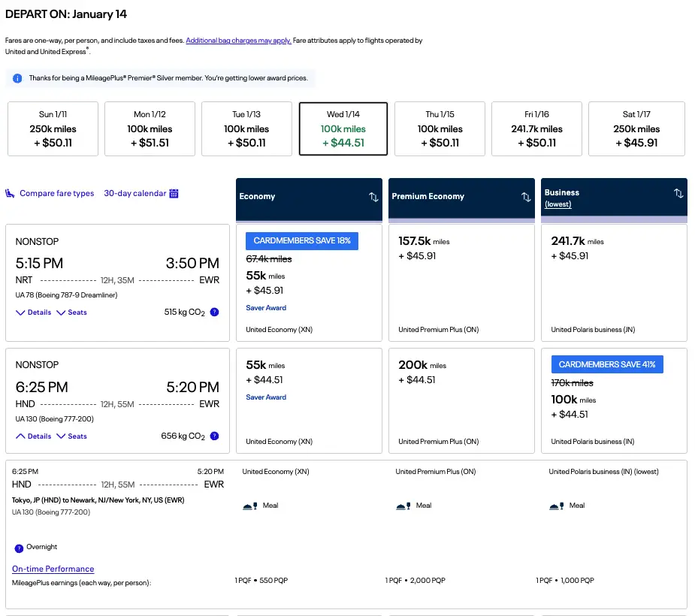The height and width of the screenshot is (616, 695).
Task: Click the CARDMEMBERS SAVE 18% badge
Action: [302, 240]
